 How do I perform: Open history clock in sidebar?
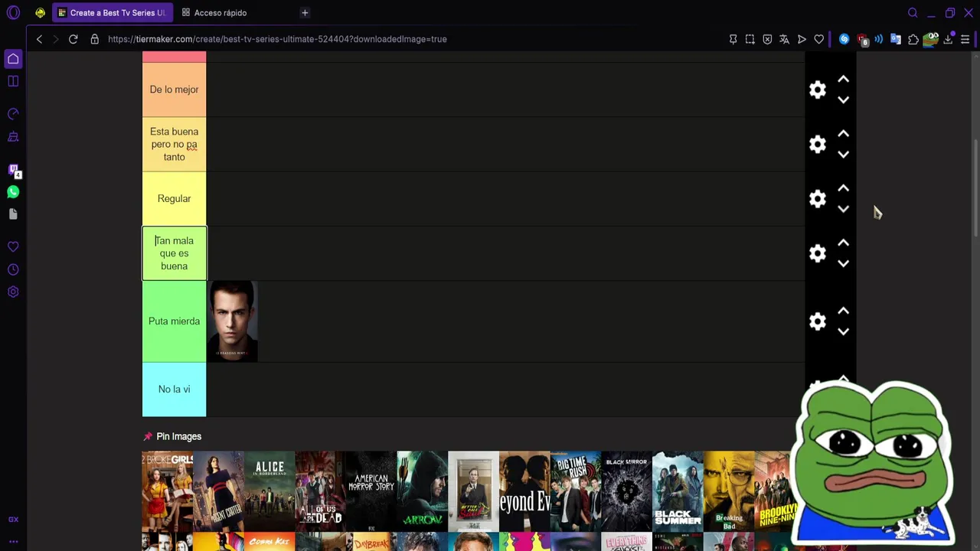tap(13, 269)
